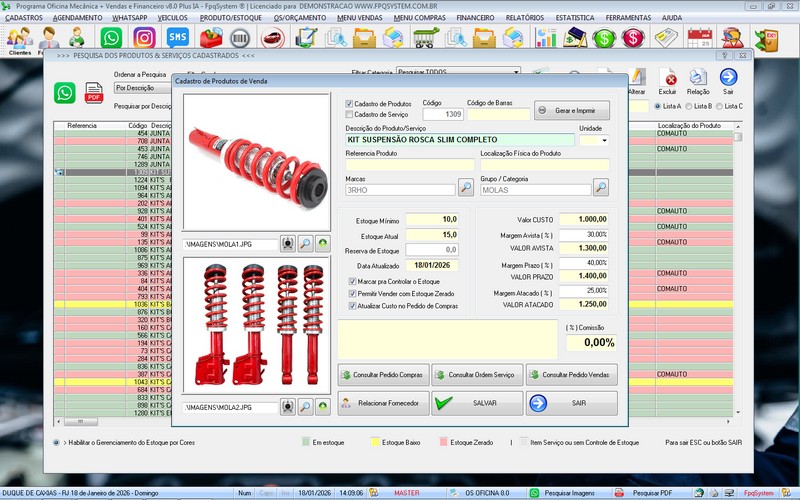Click the SMS toolbar icon
800x500 pixels.
click(177, 38)
